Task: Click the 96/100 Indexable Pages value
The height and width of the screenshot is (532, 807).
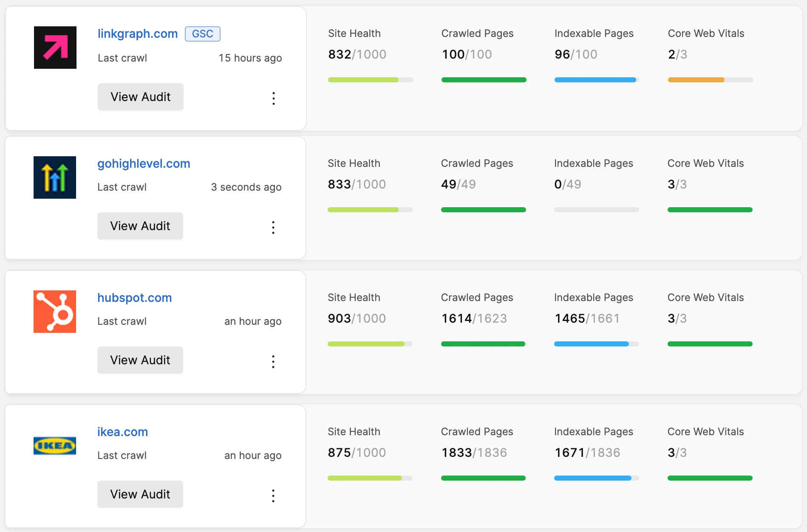Action: (x=576, y=54)
